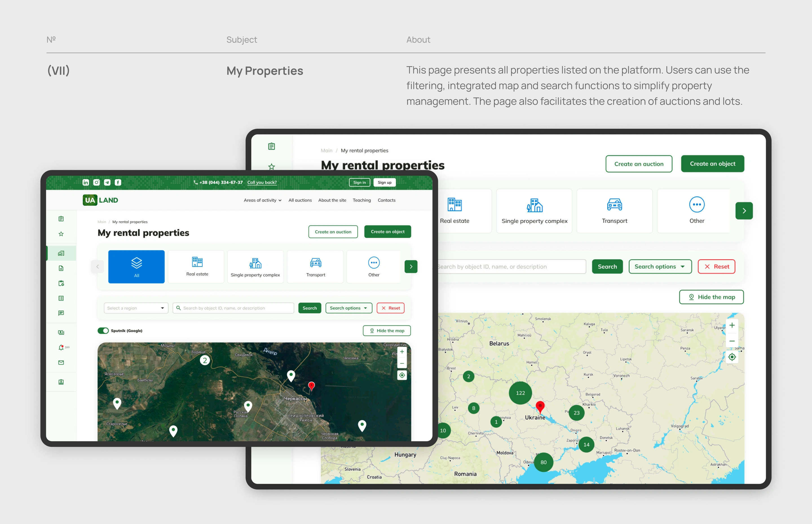Viewport: 812px width, 524px height.
Task: Show next categories arrow in front tablet
Action: 411,267
